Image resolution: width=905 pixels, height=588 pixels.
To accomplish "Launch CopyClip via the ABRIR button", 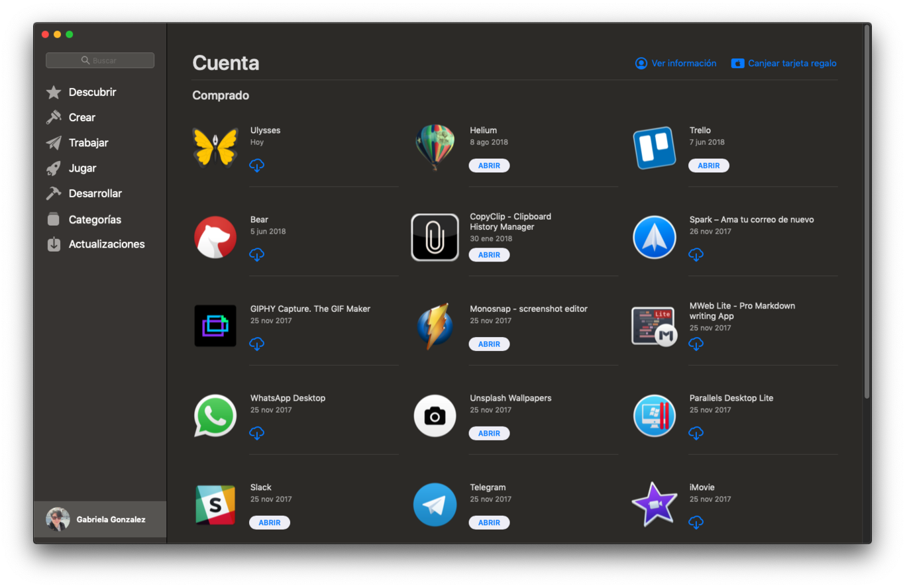I will pyautogui.click(x=489, y=255).
